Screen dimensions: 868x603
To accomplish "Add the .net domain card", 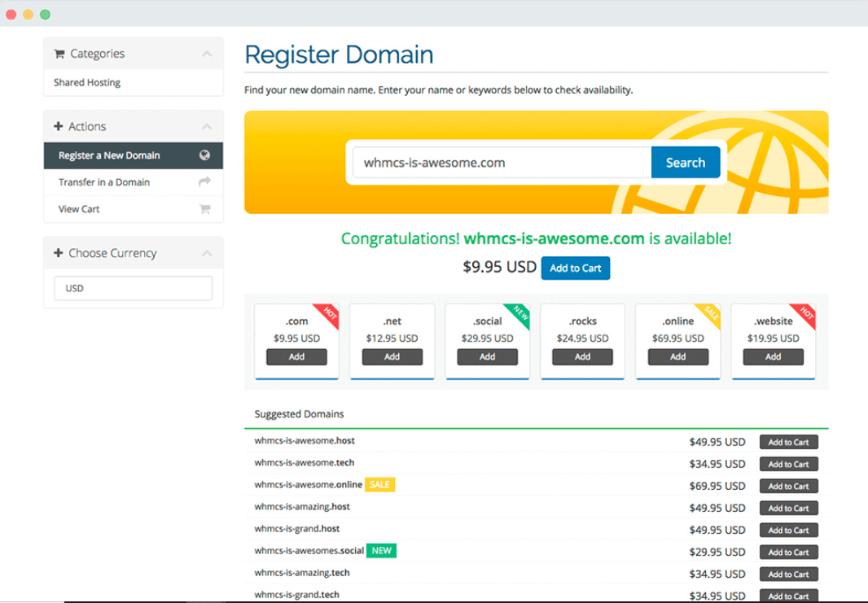I will 392,356.
